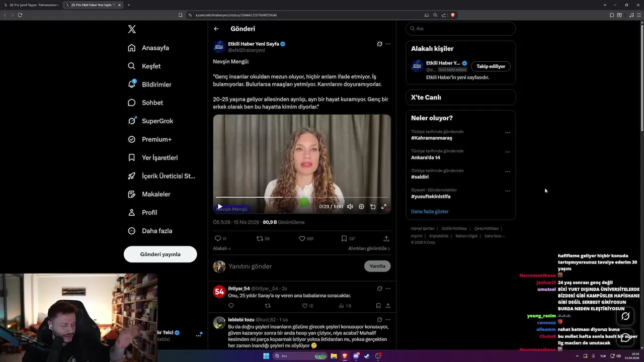Screen dimensions: 644x362
Task: Bookmark the main post (137)
Action: point(348,238)
